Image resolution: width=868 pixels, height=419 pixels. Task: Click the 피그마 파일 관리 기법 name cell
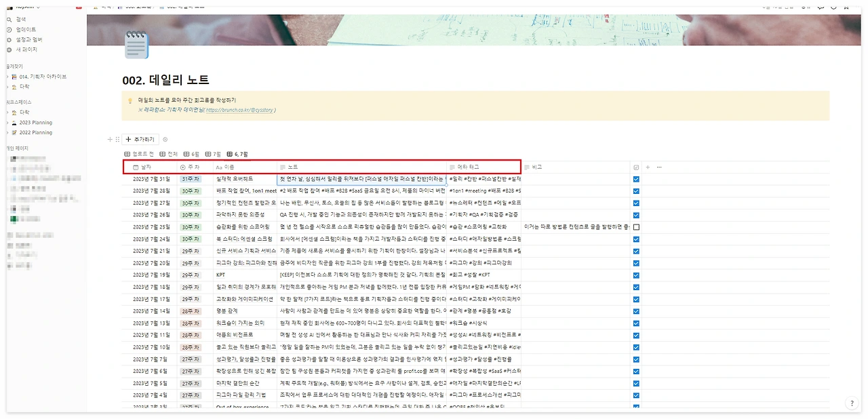(241, 395)
